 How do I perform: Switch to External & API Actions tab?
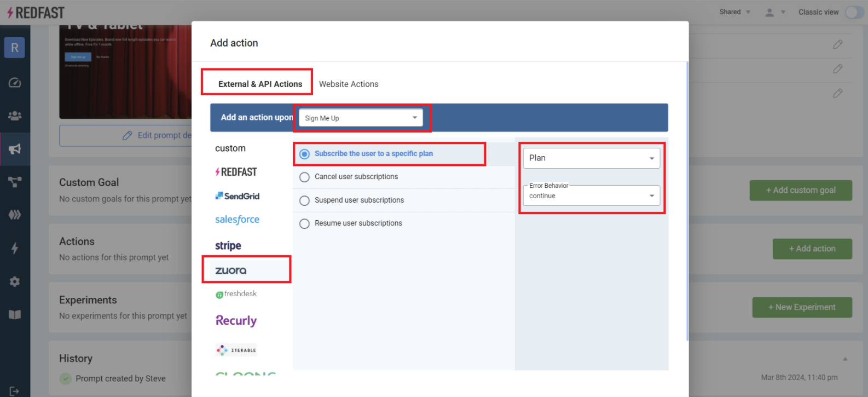pos(260,84)
